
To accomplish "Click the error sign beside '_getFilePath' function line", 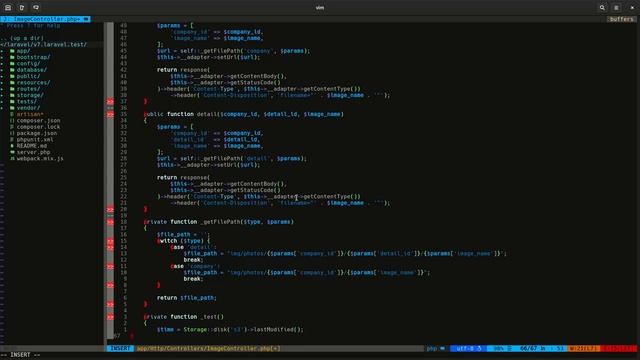I will pos(110,222).
